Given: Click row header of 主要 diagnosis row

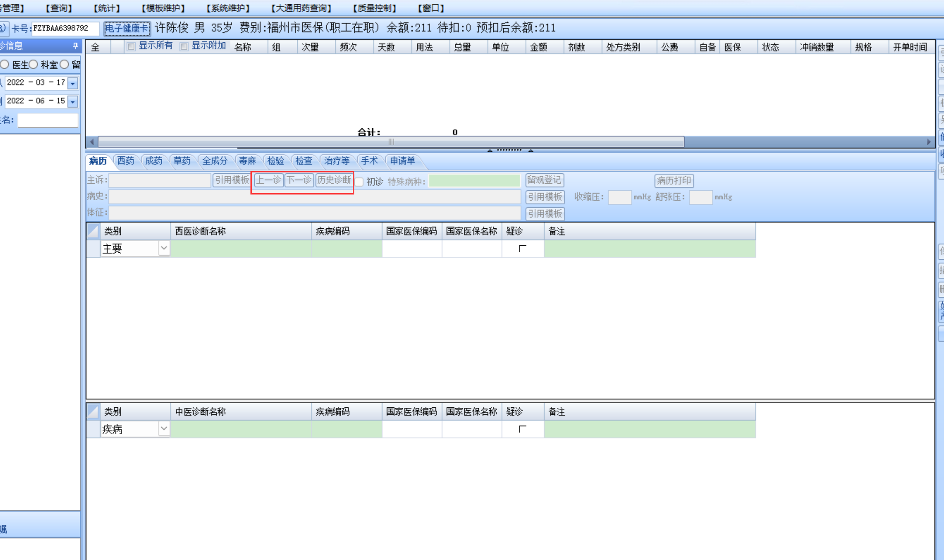Looking at the screenshot, I should 93,249.
